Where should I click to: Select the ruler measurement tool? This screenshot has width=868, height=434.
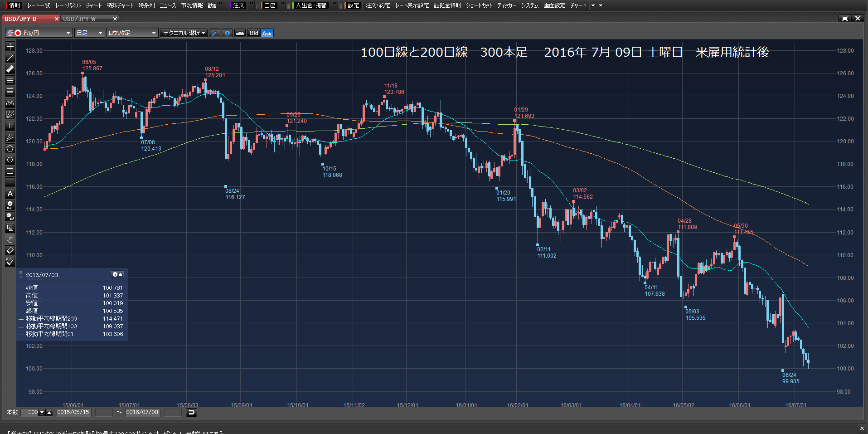click(10, 69)
